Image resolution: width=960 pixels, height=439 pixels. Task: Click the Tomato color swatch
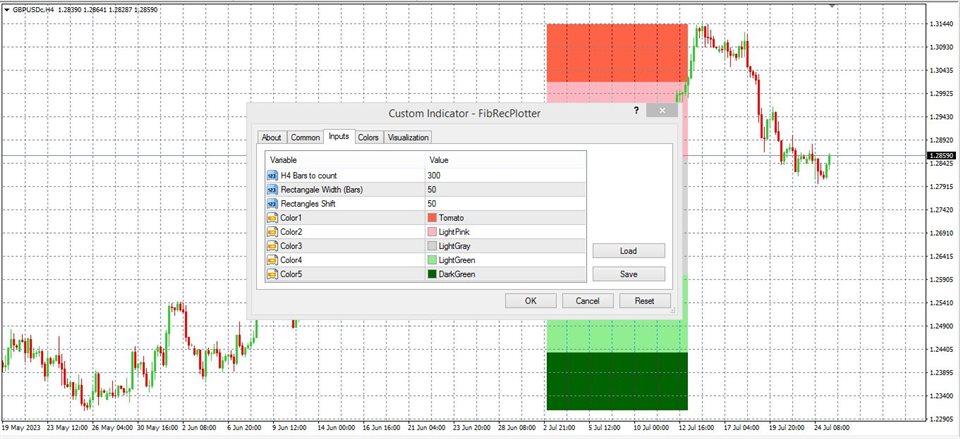(433, 217)
